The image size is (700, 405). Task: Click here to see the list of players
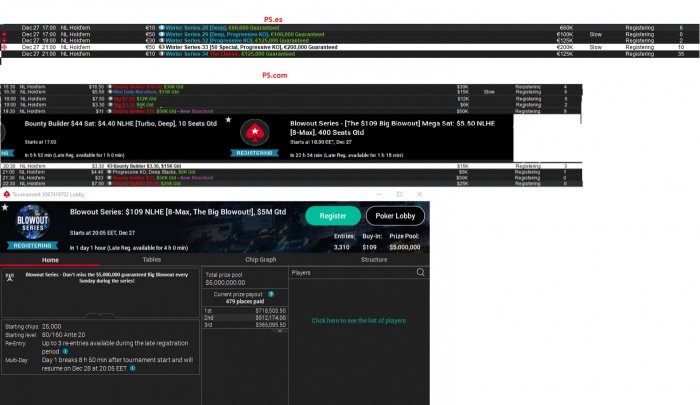[358, 321]
